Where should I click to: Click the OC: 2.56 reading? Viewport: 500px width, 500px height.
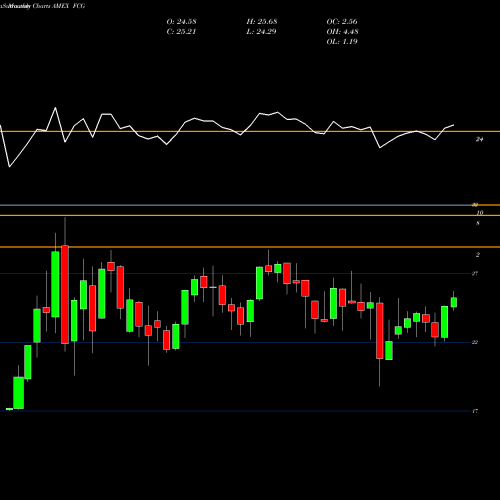click(x=342, y=22)
